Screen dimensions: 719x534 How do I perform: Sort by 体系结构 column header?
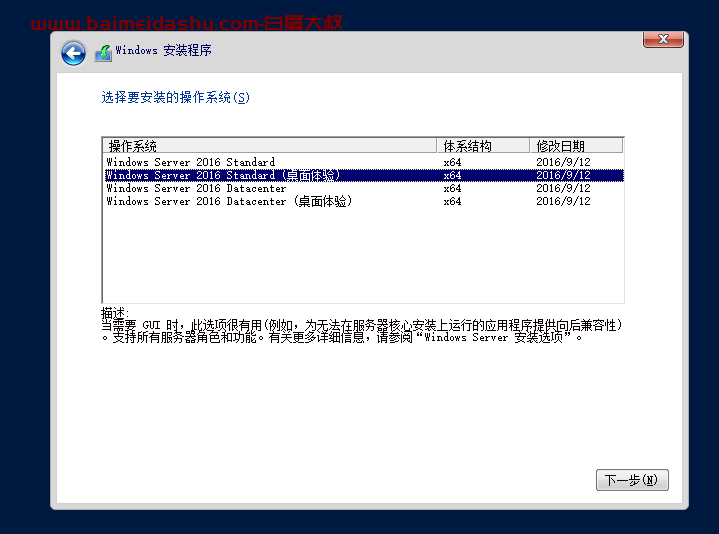coord(483,146)
